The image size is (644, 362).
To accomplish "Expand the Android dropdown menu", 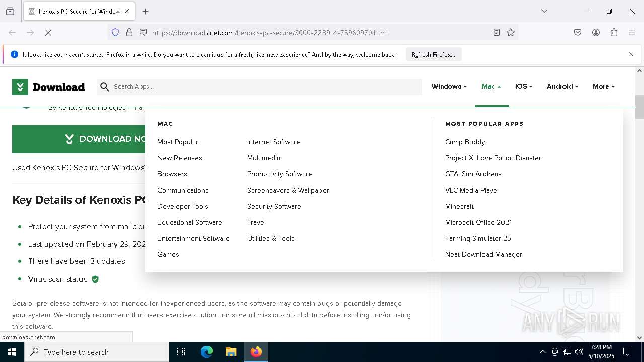I will (562, 86).
